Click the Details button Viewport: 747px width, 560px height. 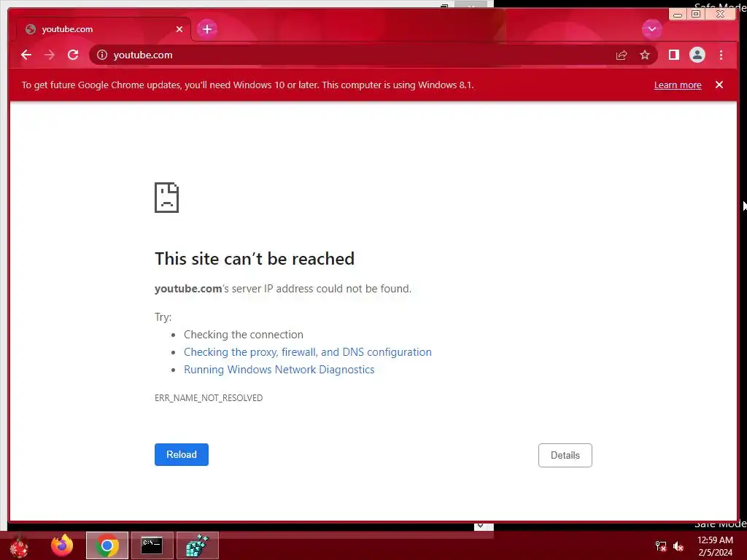pyautogui.click(x=565, y=455)
